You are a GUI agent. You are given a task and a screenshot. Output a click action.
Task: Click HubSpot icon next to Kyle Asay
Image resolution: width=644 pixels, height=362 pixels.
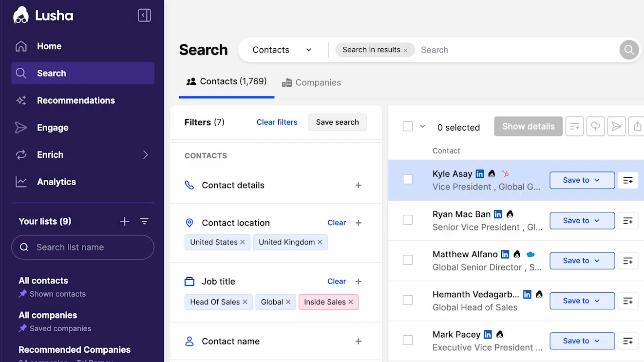tap(505, 173)
